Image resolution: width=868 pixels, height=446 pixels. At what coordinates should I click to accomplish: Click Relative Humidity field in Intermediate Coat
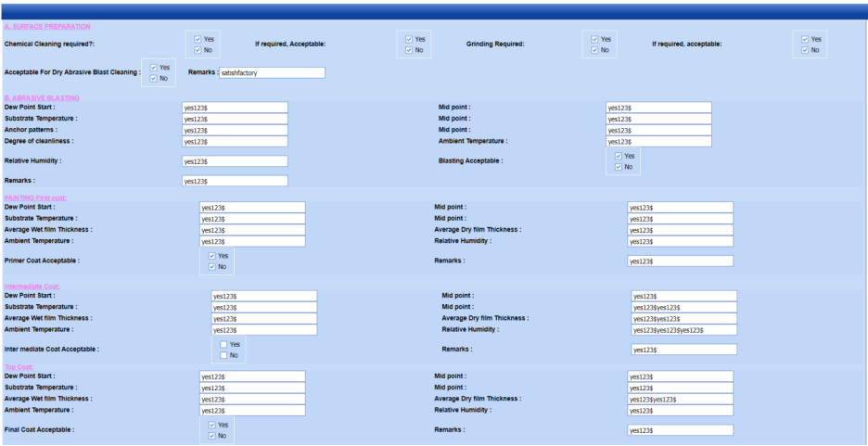click(x=684, y=329)
